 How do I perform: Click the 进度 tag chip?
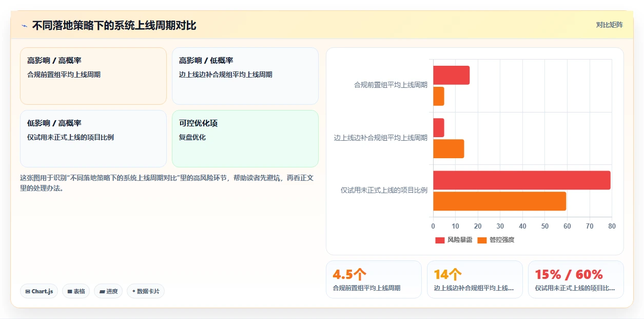click(108, 291)
